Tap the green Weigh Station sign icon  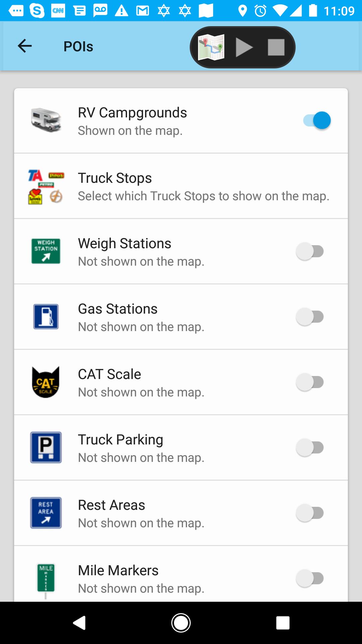[x=46, y=251]
